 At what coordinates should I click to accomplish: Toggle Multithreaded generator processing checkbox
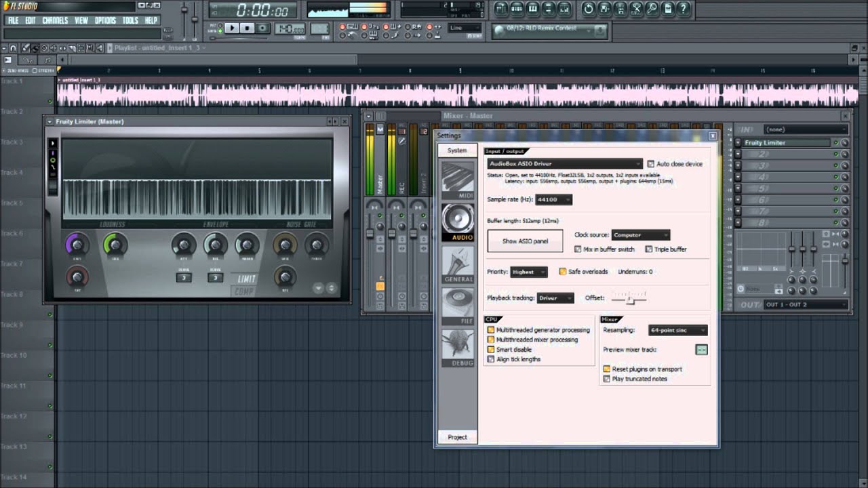[491, 330]
